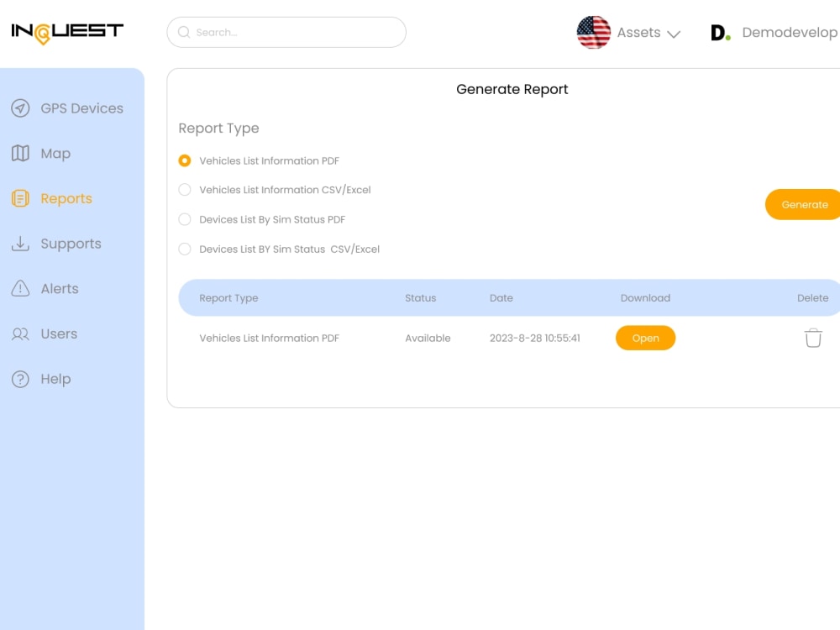840x630 pixels.
Task: Click the Alerts warning triangle icon
Action: [20, 288]
